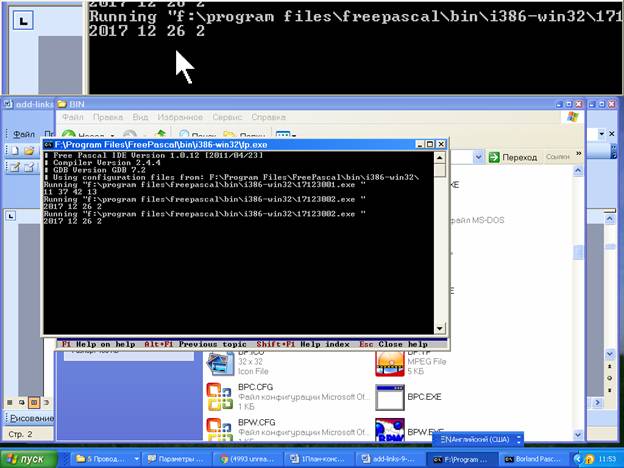Click the Up folder icon in Explorer toolbar
Screen dimensions: 624x468
pos(160,134)
